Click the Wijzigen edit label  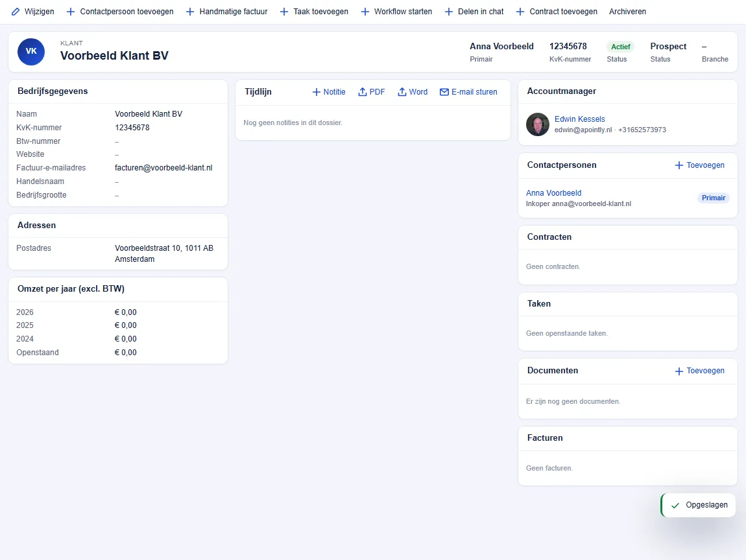[40, 12]
